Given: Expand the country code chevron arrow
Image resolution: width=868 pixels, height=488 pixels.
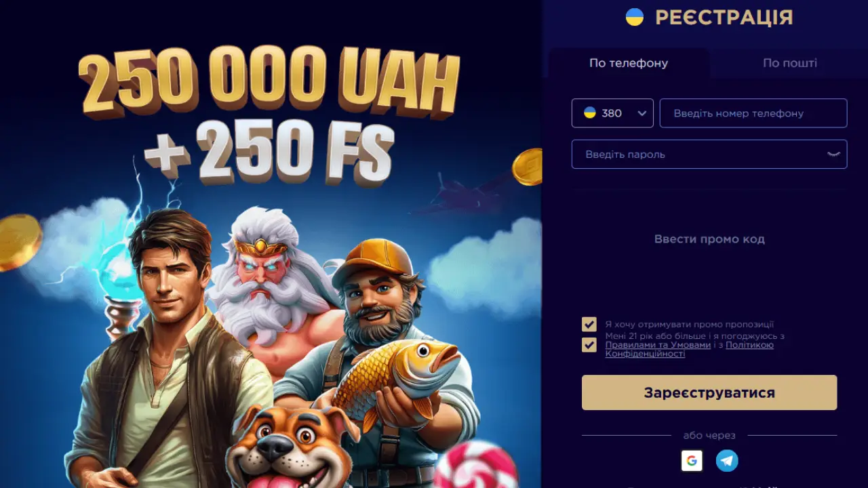Looking at the screenshot, I should [x=642, y=113].
